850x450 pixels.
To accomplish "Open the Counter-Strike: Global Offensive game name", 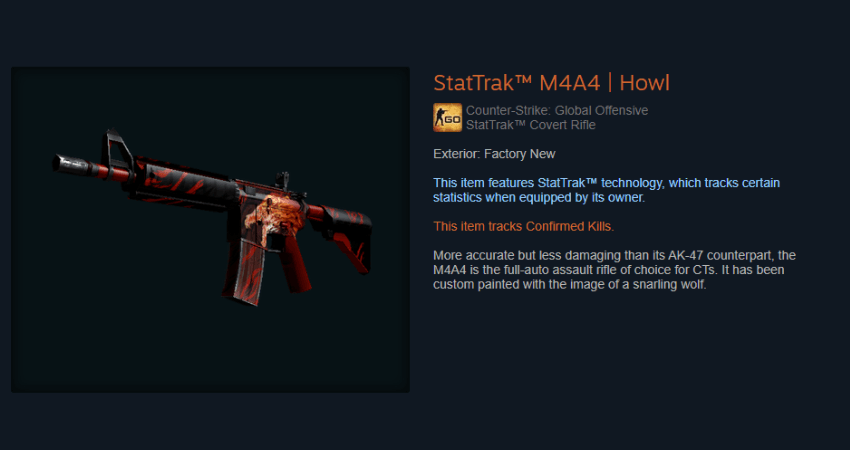I will (557, 111).
